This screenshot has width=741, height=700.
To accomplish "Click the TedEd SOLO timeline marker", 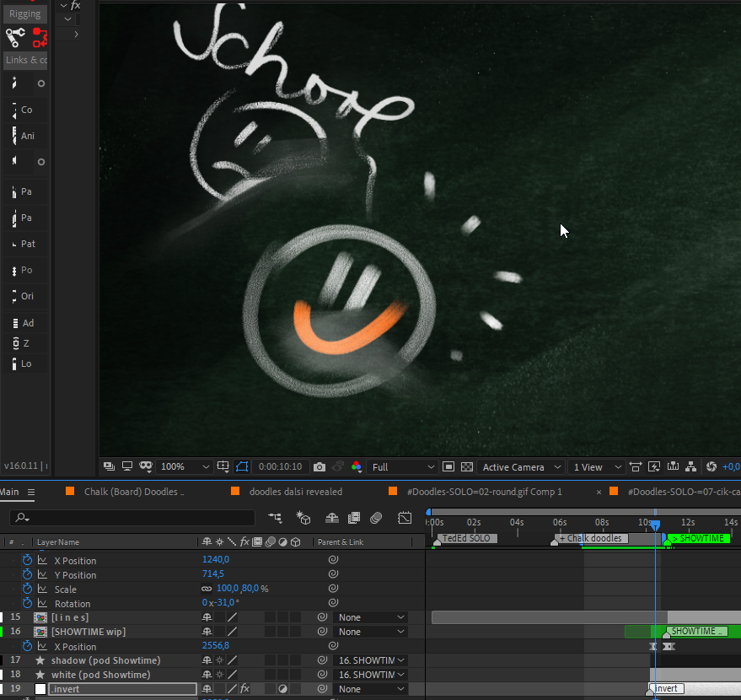I will click(x=465, y=538).
